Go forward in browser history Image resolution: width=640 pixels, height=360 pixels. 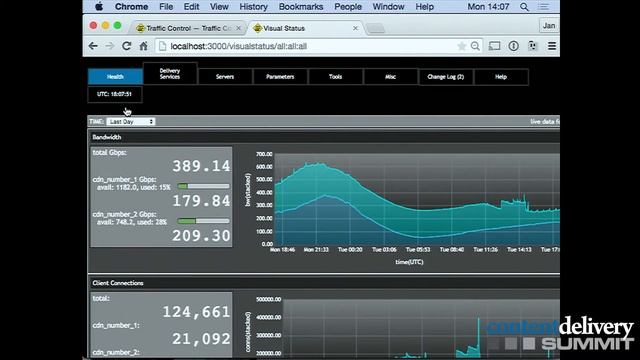click(x=109, y=46)
